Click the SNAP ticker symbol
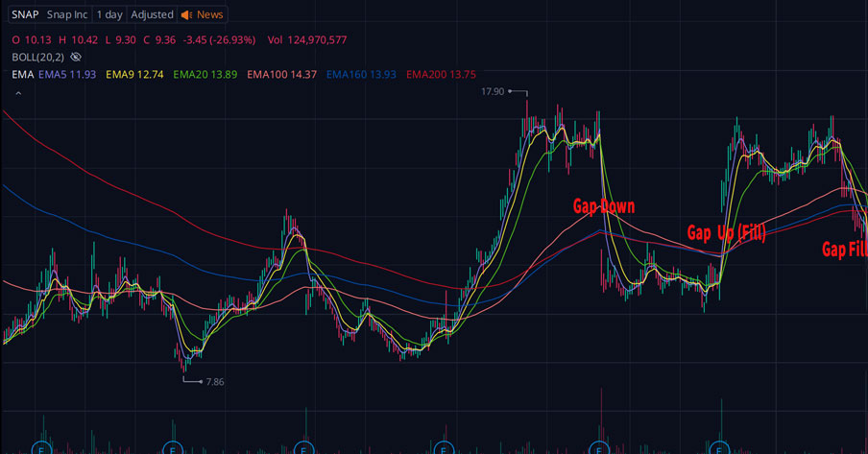868x454 pixels. pos(25,15)
